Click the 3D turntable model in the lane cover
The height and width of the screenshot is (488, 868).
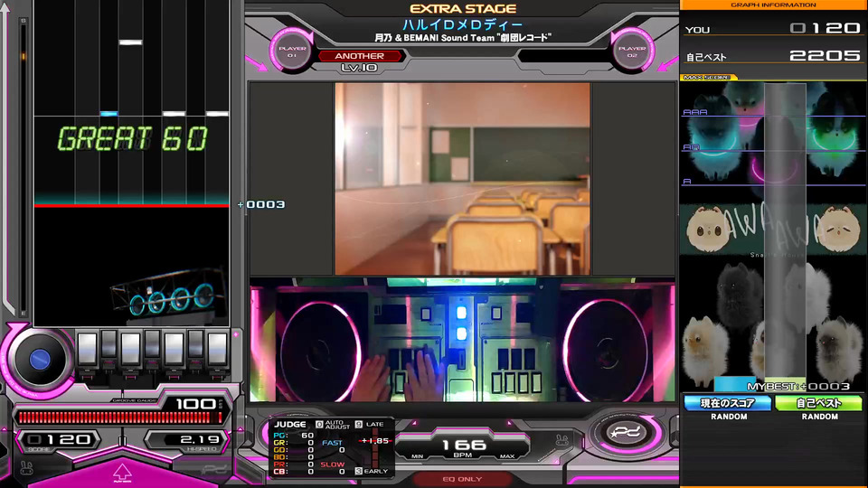coord(169,293)
